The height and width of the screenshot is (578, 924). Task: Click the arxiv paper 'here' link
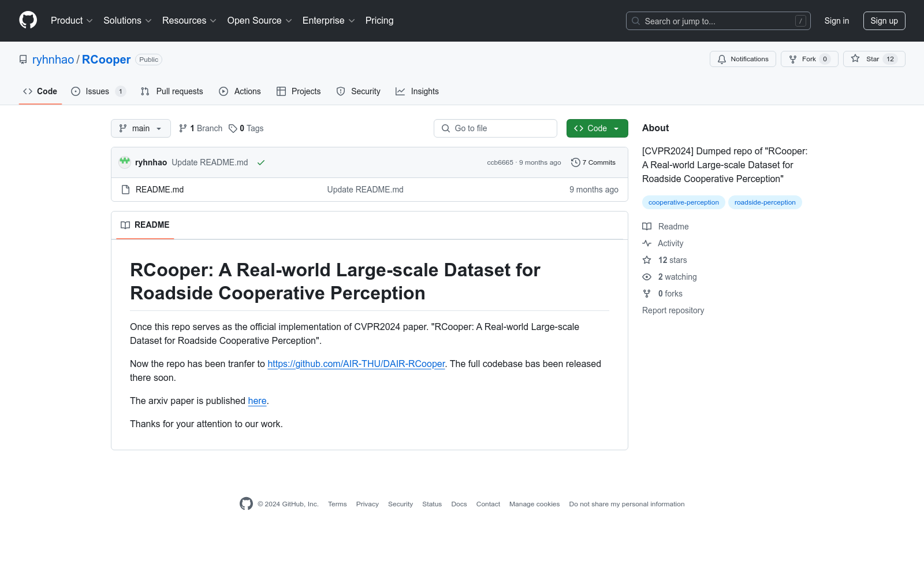pyautogui.click(x=257, y=401)
